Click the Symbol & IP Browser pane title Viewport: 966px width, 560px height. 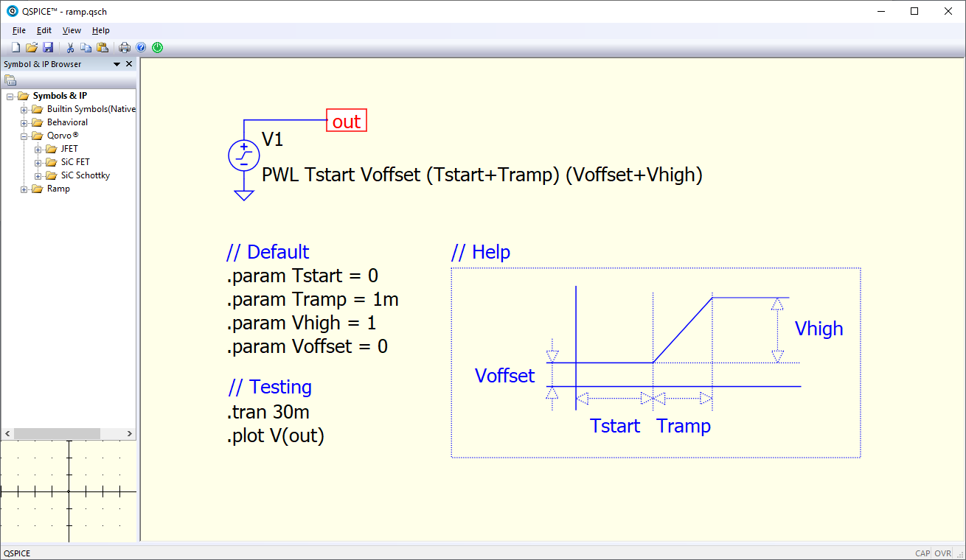pos(43,64)
